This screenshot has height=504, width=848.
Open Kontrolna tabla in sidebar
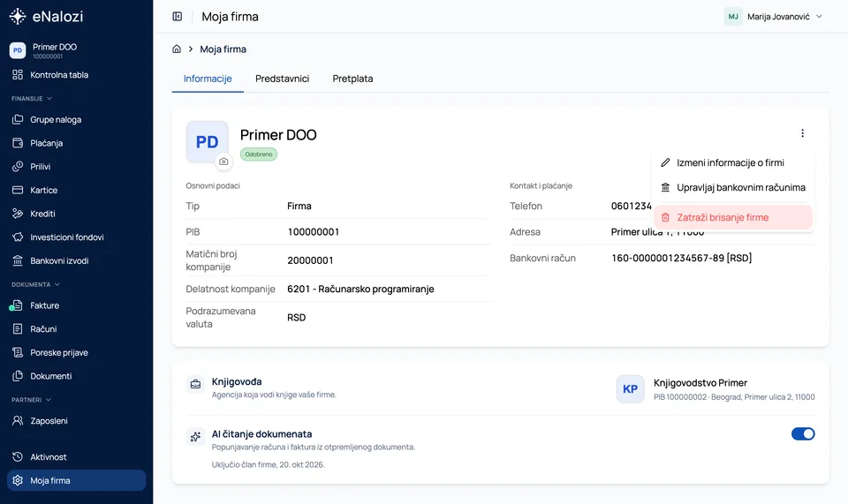[x=76, y=74]
